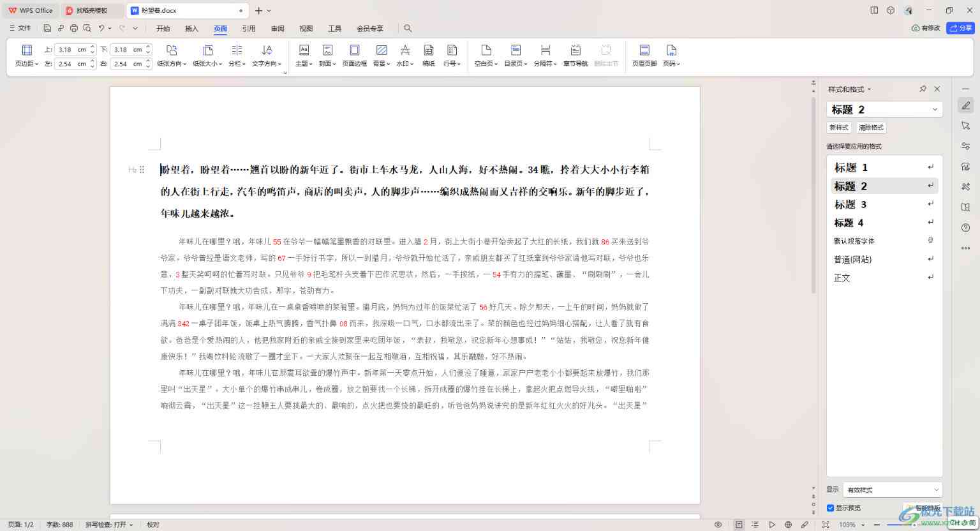Viewport: 980px width, 531px height.
Task: Click the 稿纸 manuscript paper tool
Action: pyautogui.click(x=429, y=56)
